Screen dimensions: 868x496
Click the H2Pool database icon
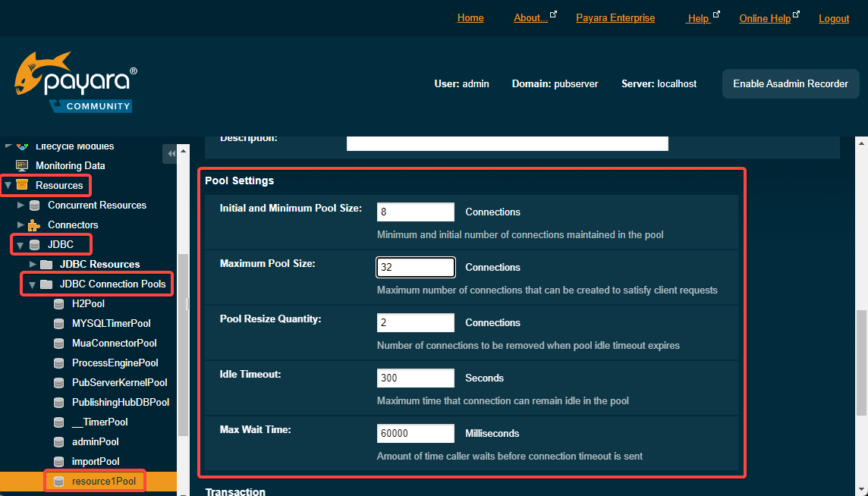pyautogui.click(x=58, y=303)
